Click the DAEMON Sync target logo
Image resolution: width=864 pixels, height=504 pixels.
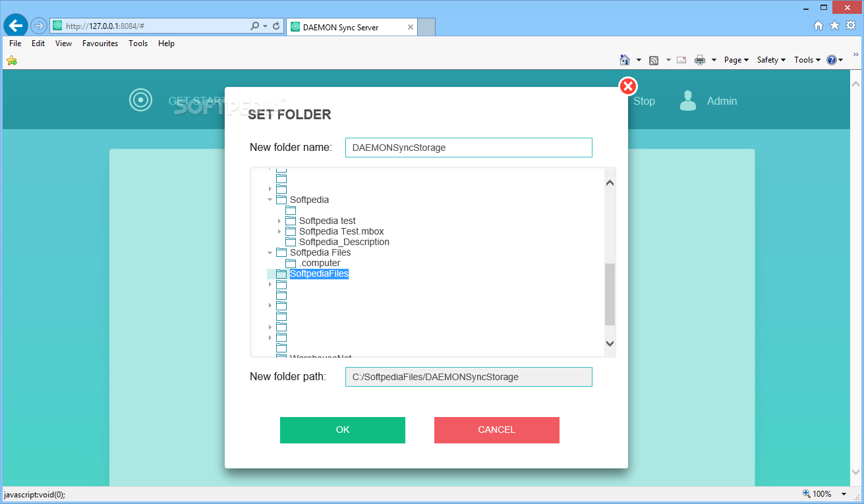(x=140, y=100)
